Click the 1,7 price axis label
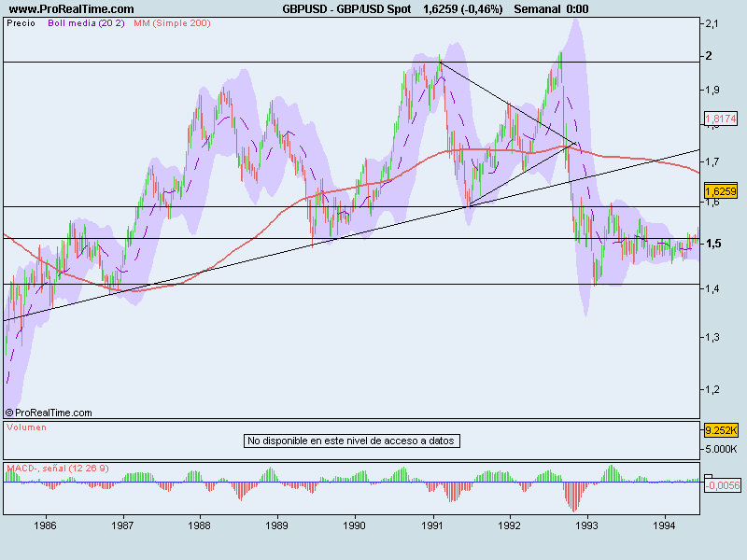 [x=712, y=162]
